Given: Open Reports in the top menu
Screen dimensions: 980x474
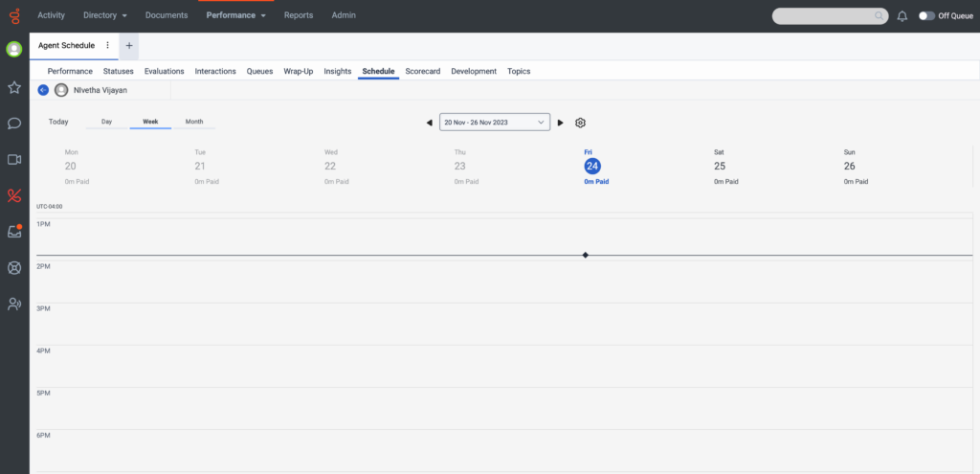Looking at the screenshot, I should [x=299, y=15].
